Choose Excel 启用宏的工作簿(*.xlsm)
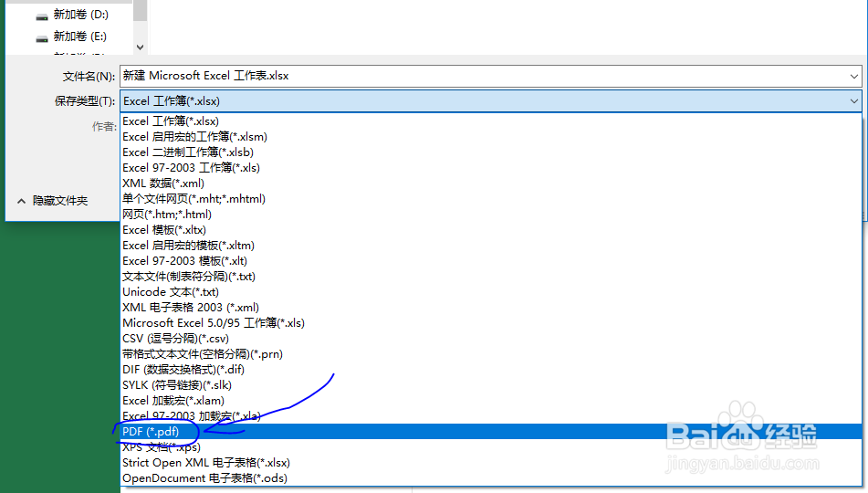This screenshot has height=493, width=868. 491,137
